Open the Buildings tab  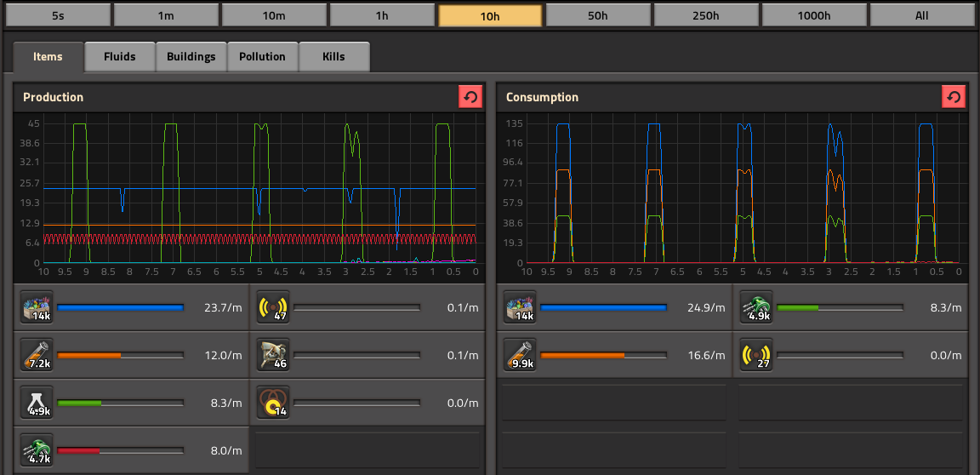(191, 57)
